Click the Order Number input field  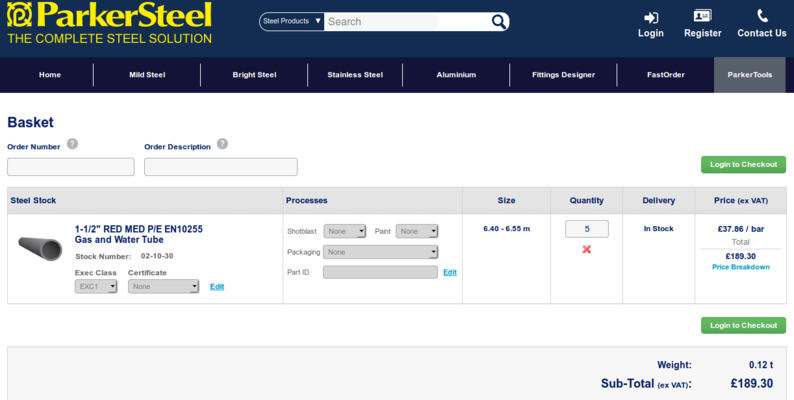pos(71,167)
